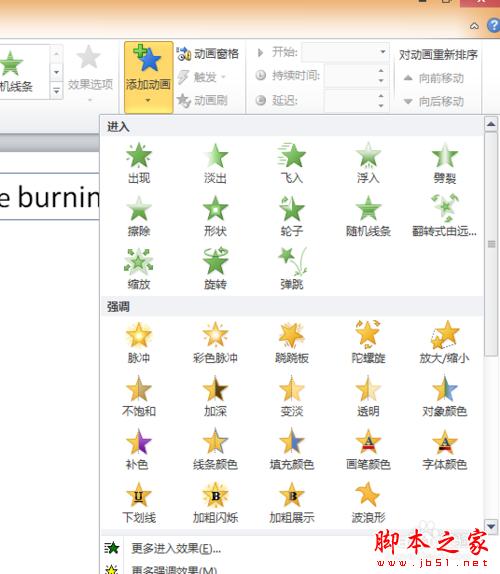Image resolution: width=500 pixels, height=574 pixels.
Task: Click the 动画刷 animation painter
Action: point(202,100)
